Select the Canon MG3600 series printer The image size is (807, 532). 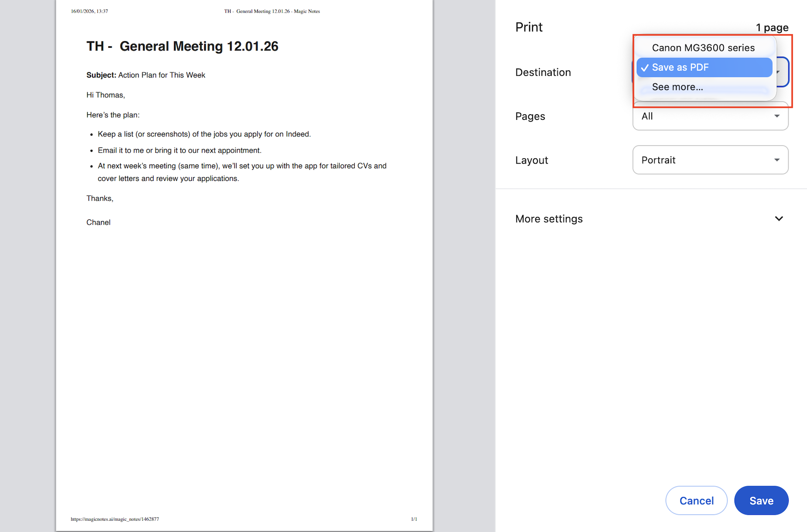point(703,48)
